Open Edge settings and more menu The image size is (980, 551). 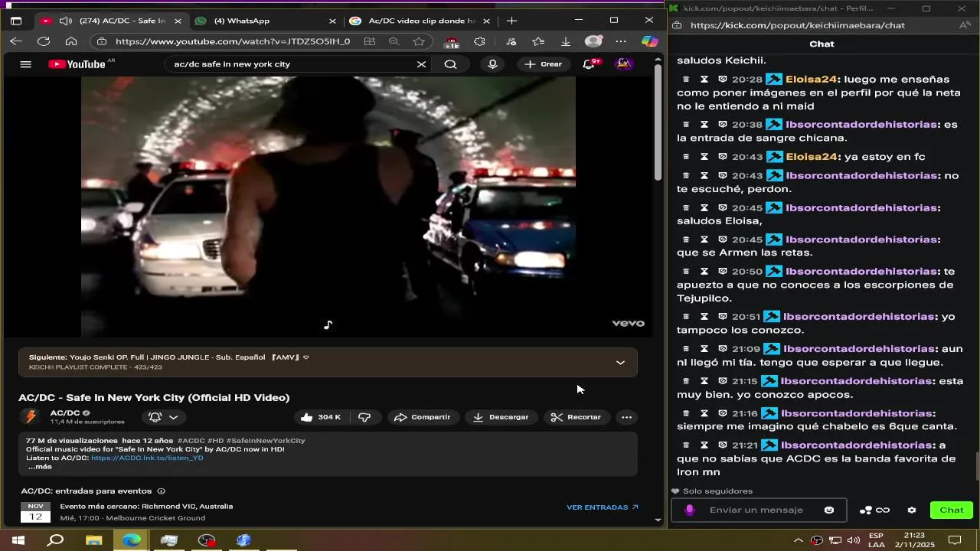[x=621, y=41]
